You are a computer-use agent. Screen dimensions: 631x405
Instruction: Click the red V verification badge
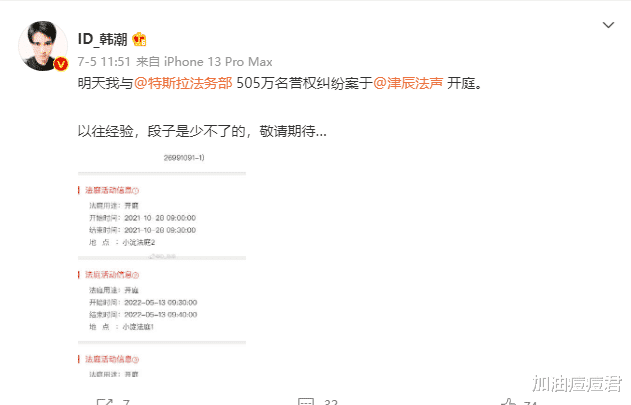tap(61, 64)
